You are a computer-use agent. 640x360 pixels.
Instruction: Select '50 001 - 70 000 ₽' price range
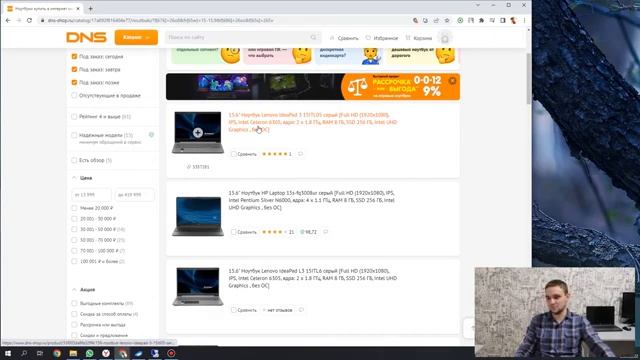click(74, 240)
